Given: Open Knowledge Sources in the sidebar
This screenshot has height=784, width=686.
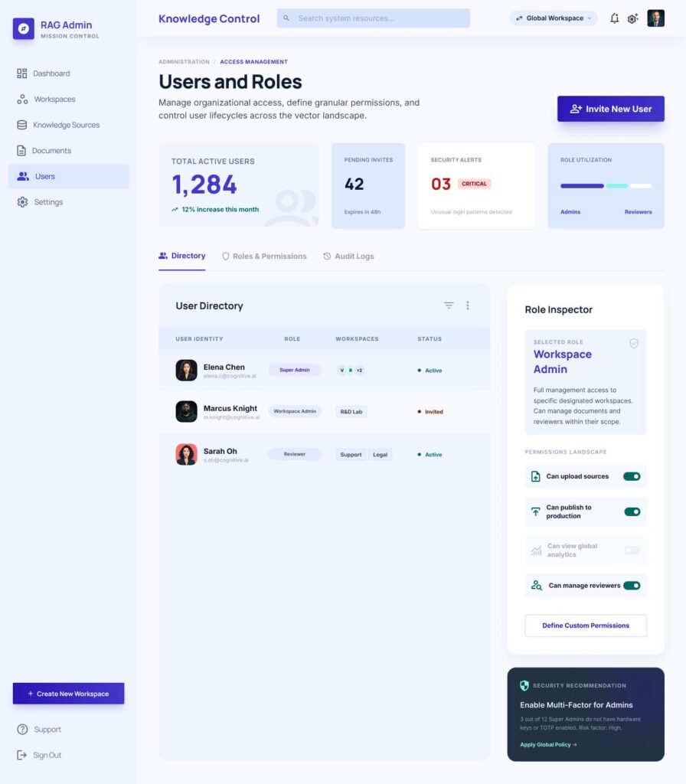Looking at the screenshot, I should [x=68, y=125].
